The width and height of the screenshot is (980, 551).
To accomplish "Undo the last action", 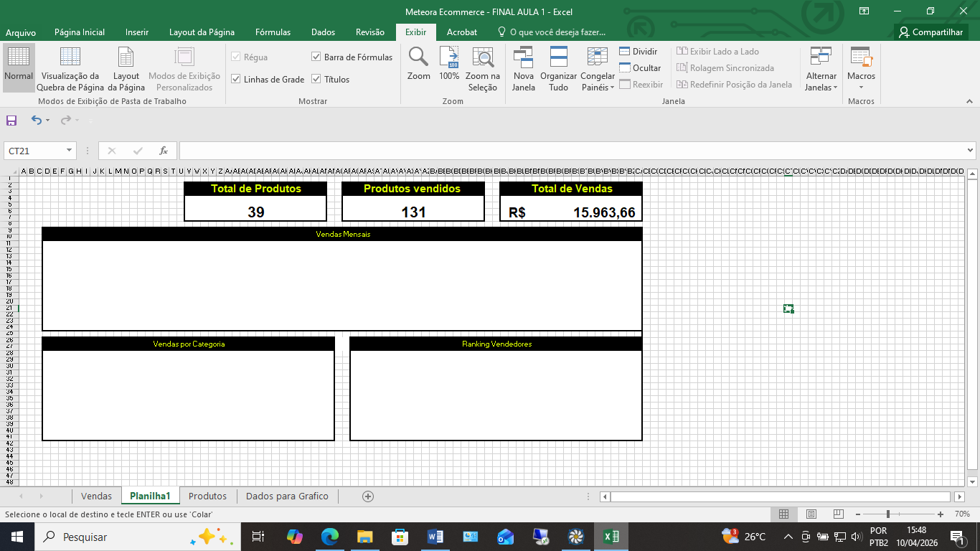I will (37, 121).
